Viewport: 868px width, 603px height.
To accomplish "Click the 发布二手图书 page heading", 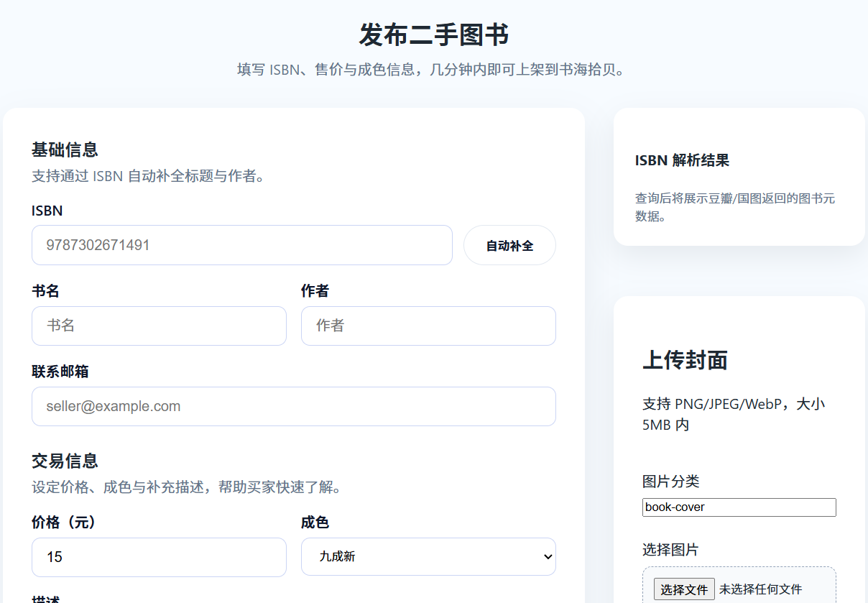I will point(434,34).
